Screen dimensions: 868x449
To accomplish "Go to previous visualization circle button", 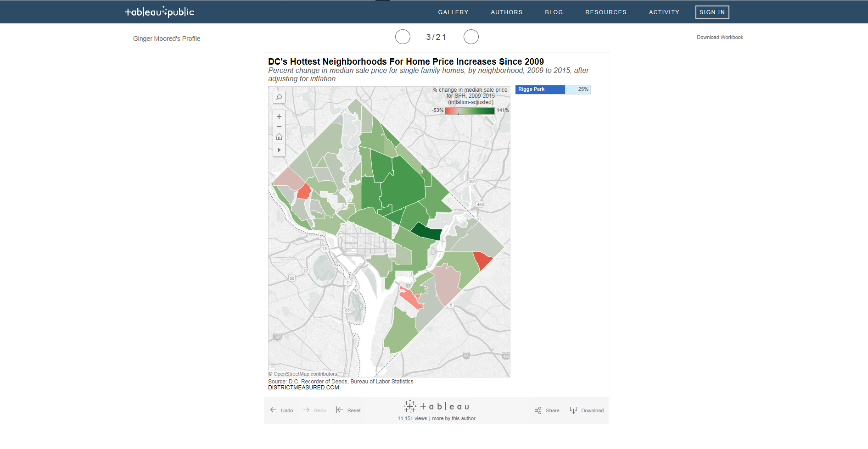I will (x=403, y=37).
